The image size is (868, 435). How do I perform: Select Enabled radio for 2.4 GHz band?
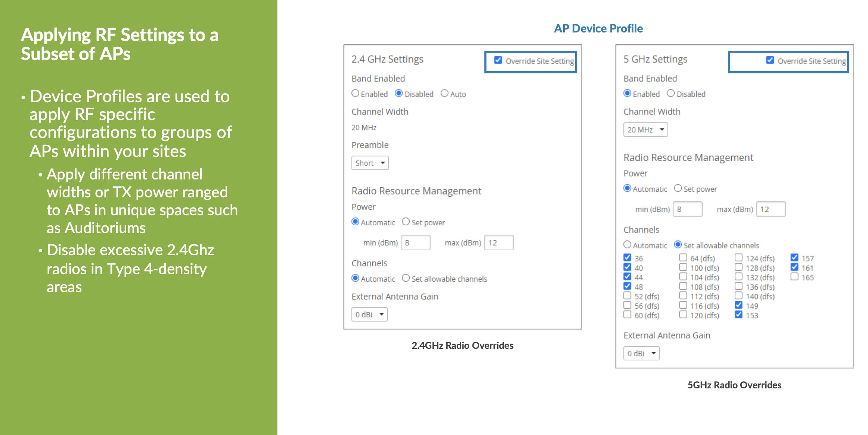tap(355, 93)
